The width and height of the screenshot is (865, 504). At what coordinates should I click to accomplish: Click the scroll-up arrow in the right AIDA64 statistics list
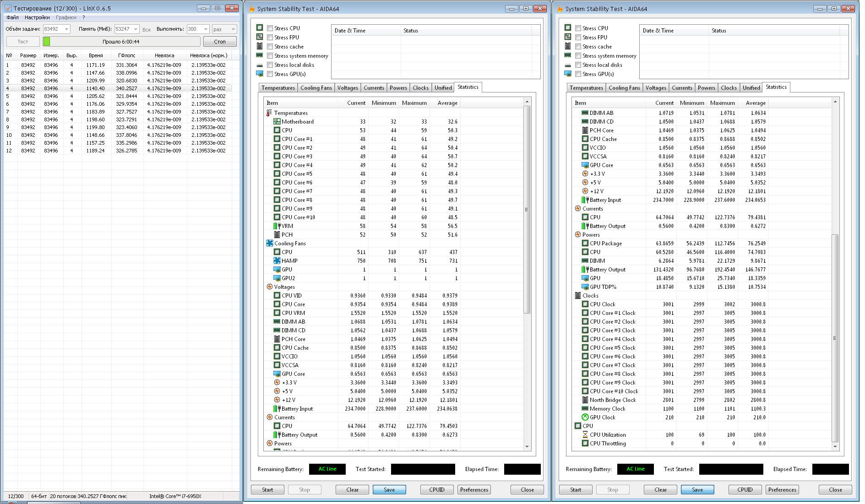click(x=835, y=102)
